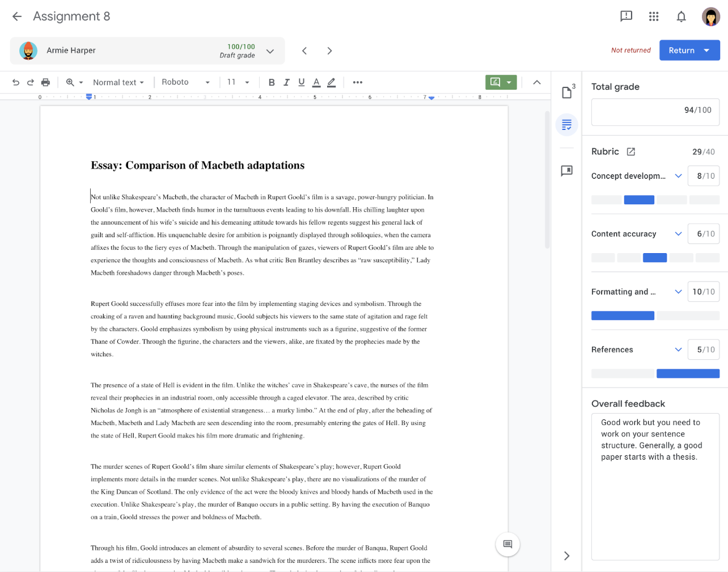Choose a text color
Viewport: 728px width, 572px height.
pyautogui.click(x=316, y=82)
